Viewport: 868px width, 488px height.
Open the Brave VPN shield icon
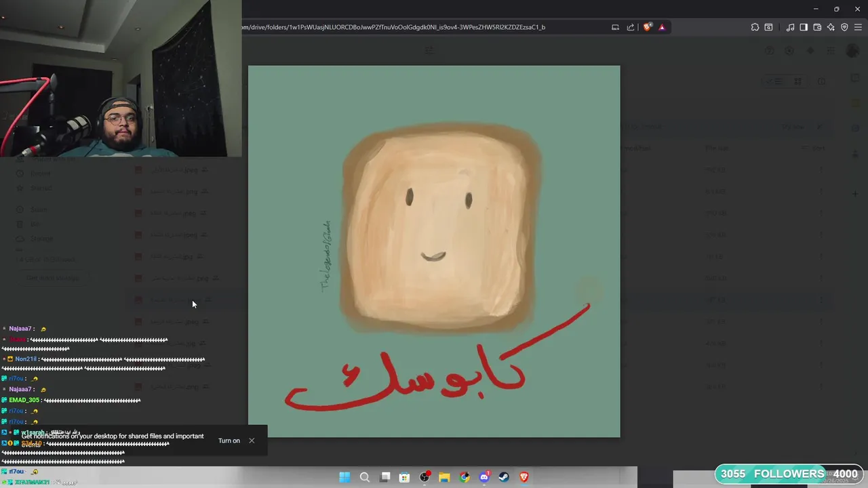844,27
